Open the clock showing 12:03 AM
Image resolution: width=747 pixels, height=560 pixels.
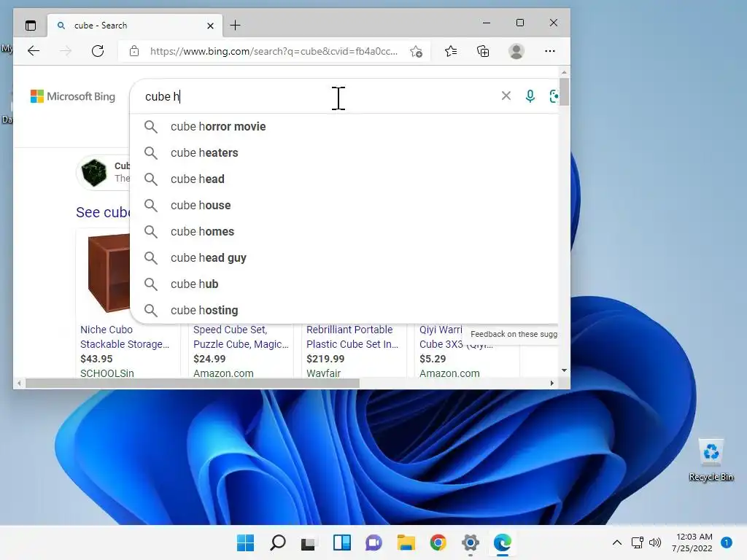(x=692, y=542)
